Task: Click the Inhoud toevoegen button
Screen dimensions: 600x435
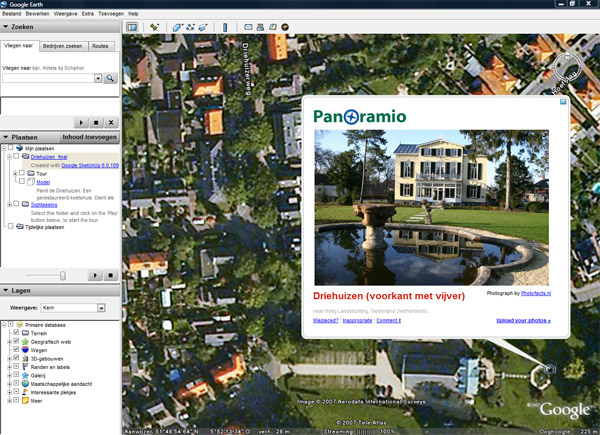Action: tap(90, 137)
